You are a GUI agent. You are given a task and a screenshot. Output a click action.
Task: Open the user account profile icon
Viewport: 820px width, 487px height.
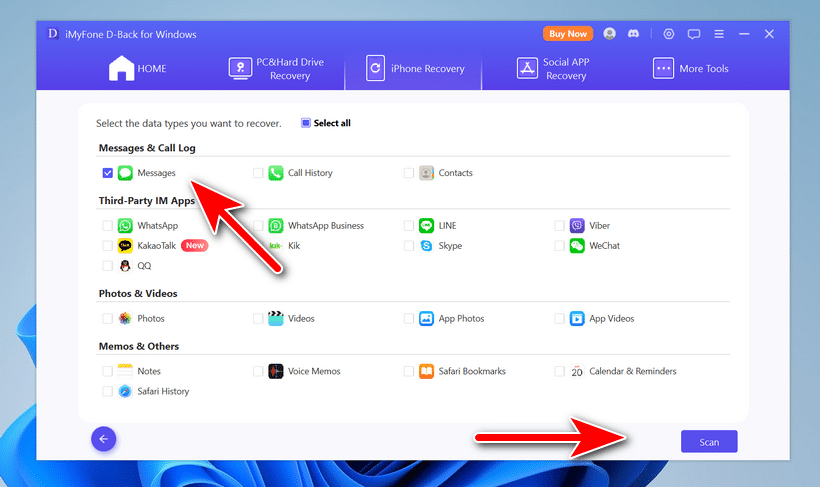pos(611,34)
